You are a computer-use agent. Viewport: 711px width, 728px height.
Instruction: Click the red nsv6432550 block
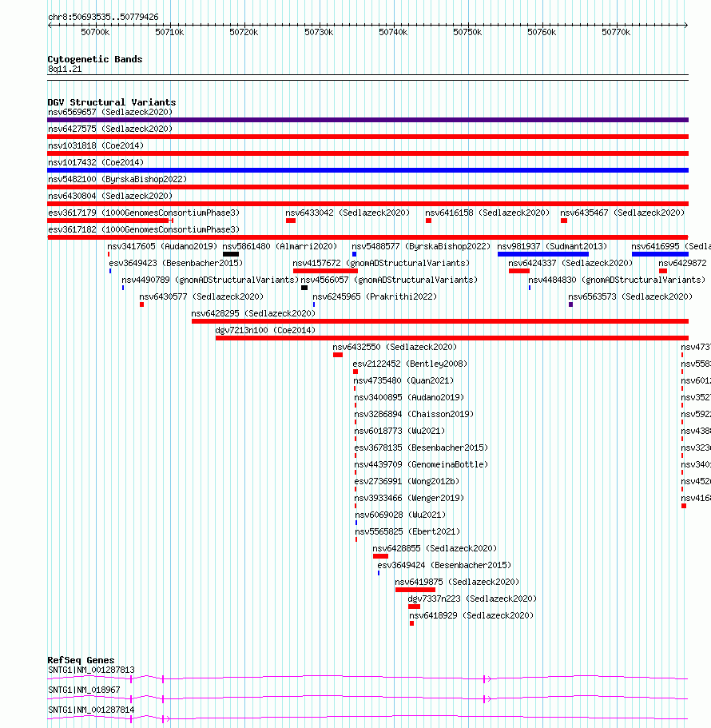338,354
